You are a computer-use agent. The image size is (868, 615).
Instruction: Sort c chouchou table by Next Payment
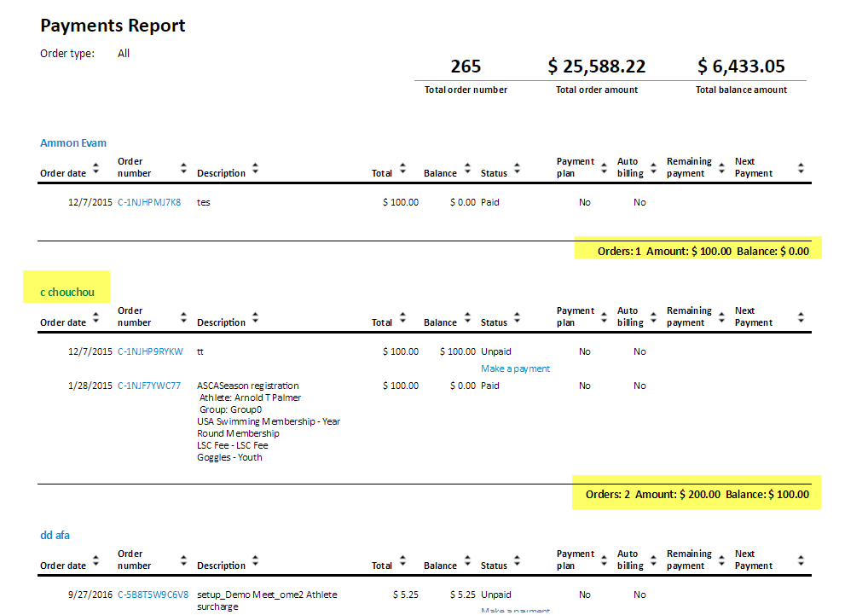(801, 318)
